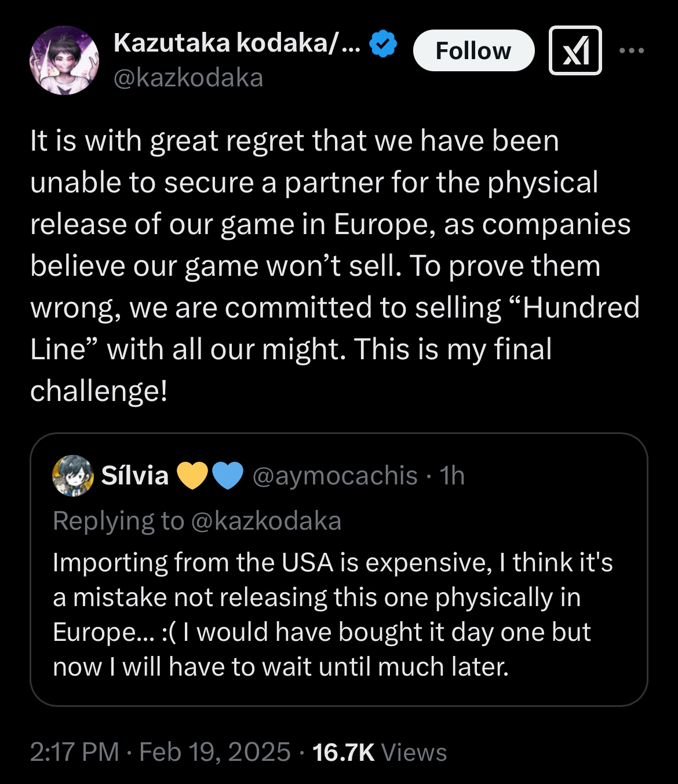Click the 1h timestamp of quoted reply
The width and height of the screenshot is (678, 784).
tap(452, 476)
